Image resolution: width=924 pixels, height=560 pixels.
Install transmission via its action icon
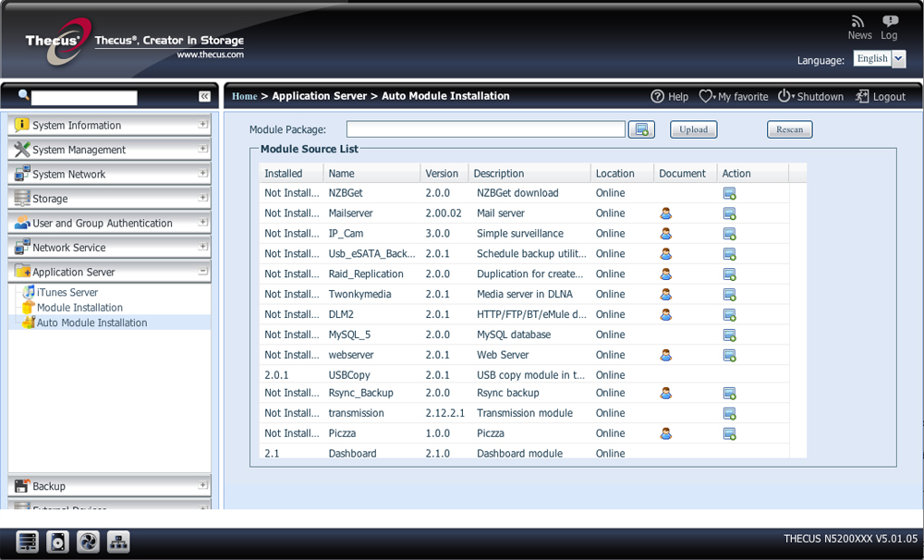730,413
